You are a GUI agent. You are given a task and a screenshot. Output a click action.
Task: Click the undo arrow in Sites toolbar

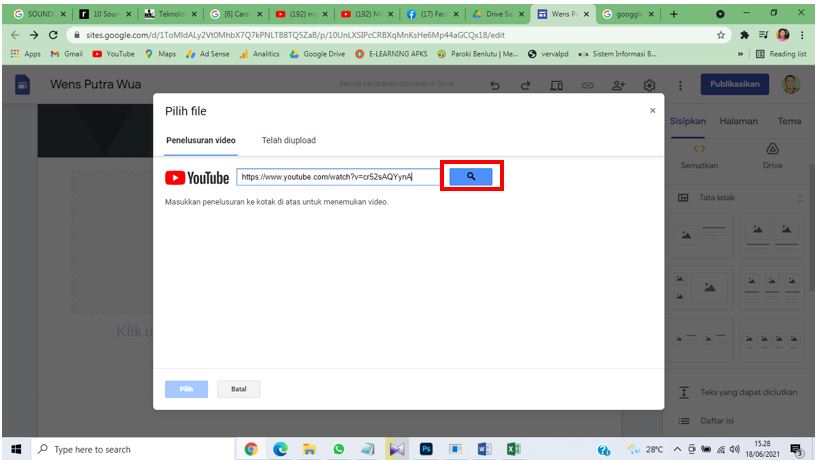[x=495, y=86]
